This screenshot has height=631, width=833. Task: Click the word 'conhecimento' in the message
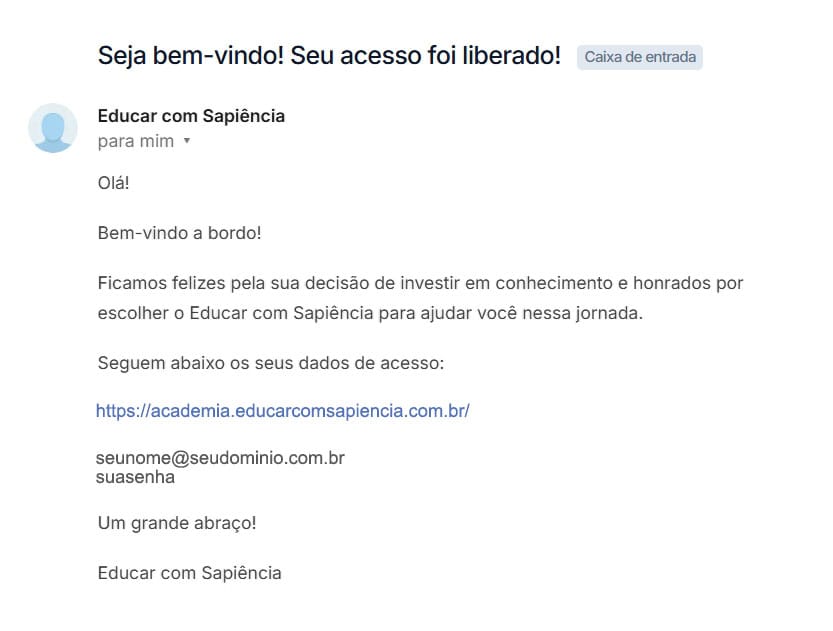(x=549, y=283)
